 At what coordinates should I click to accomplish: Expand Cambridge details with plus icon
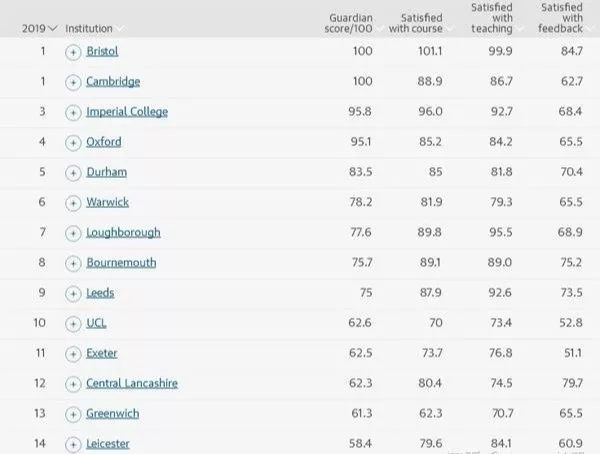(x=73, y=83)
